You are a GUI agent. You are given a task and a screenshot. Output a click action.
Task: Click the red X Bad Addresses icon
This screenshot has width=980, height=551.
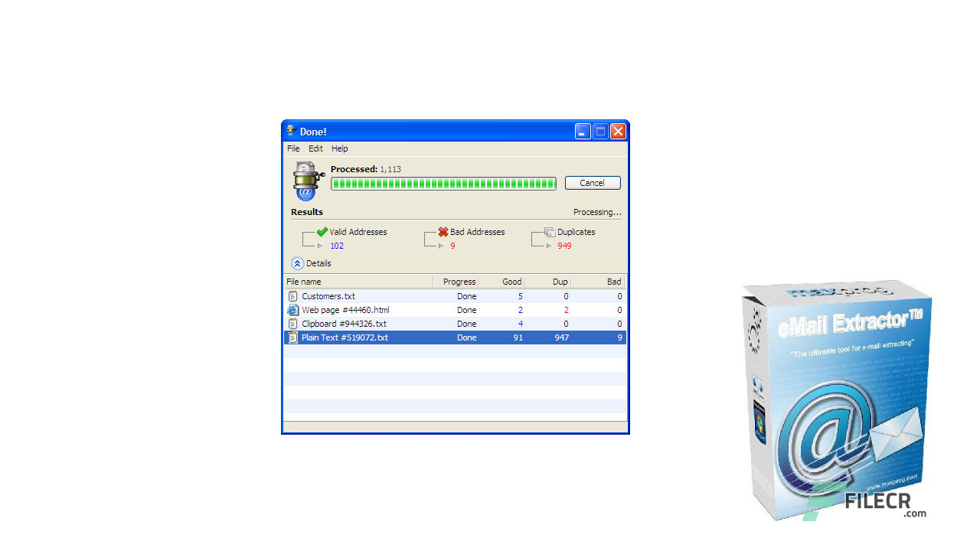pyautogui.click(x=443, y=232)
